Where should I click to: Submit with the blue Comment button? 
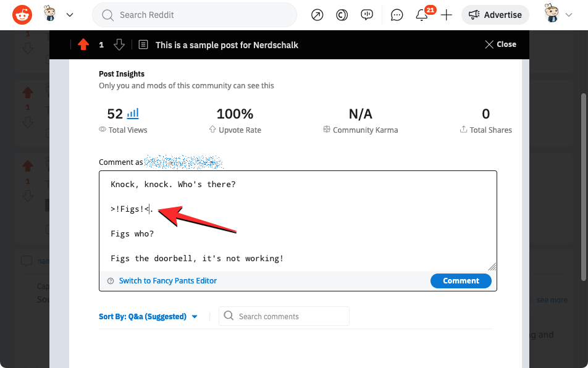[x=461, y=280]
